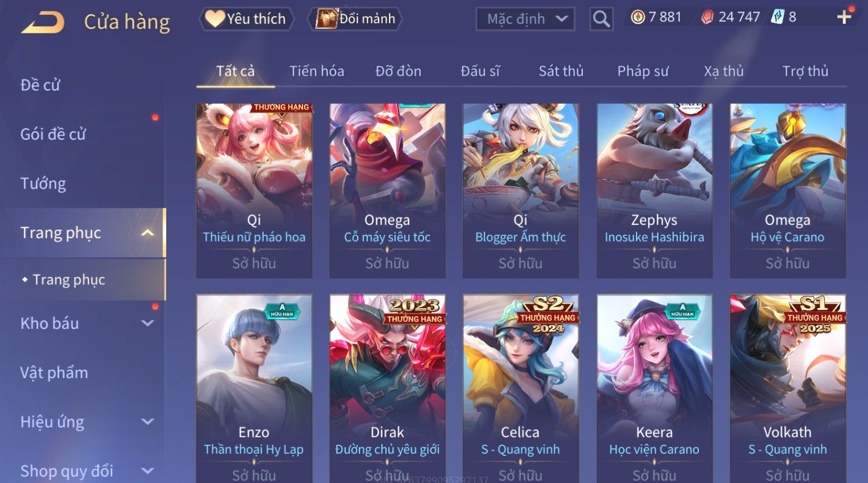Image resolution: width=868 pixels, height=483 pixels.
Task: Go to Tướng in the sidebar
Action: coord(43,184)
